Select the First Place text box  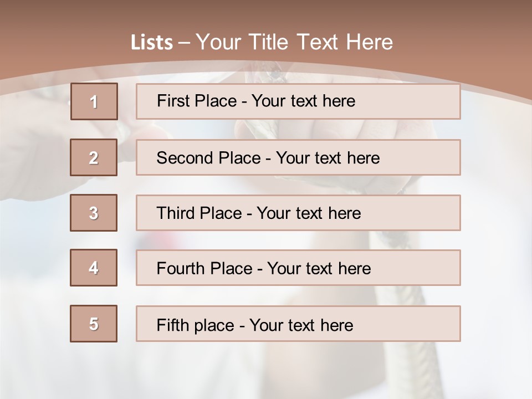tap(298, 101)
